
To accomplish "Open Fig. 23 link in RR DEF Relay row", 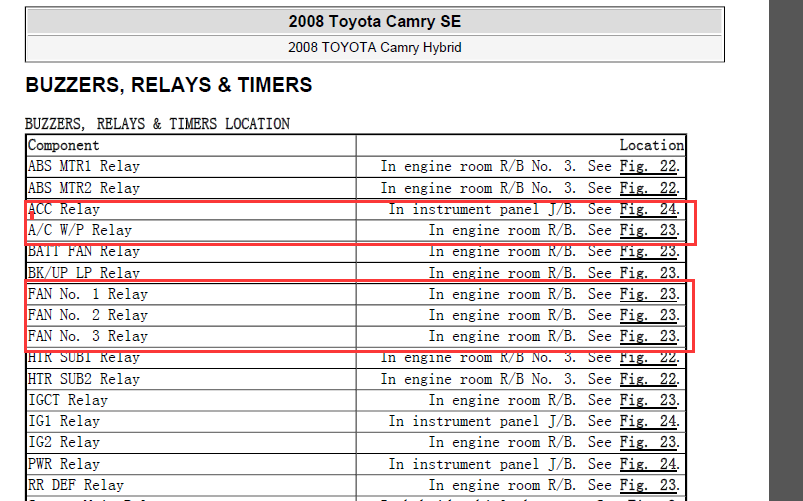I will point(648,486).
